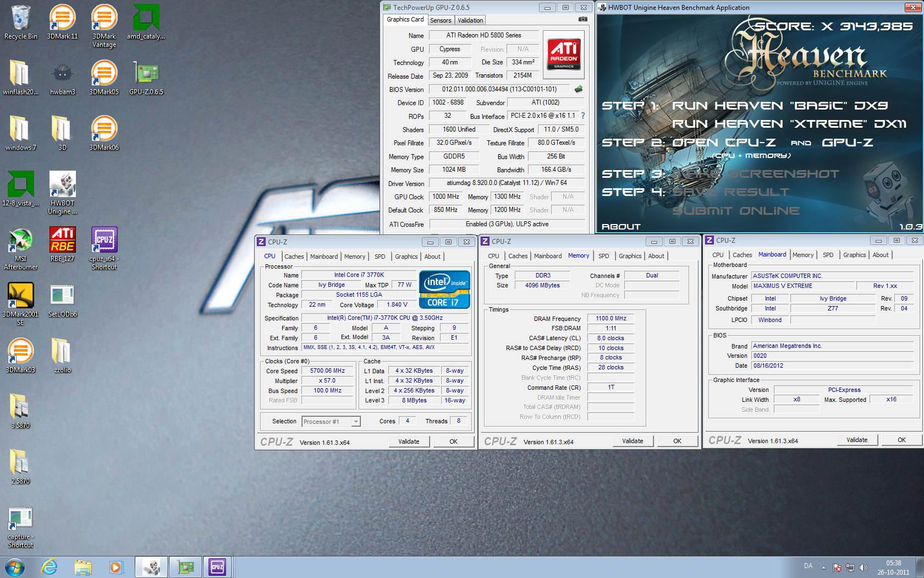Image resolution: width=924 pixels, height=578 pixels.
Task: Open Processor #1 selection dropdown in CPU-Z
Action: point(331,422)
